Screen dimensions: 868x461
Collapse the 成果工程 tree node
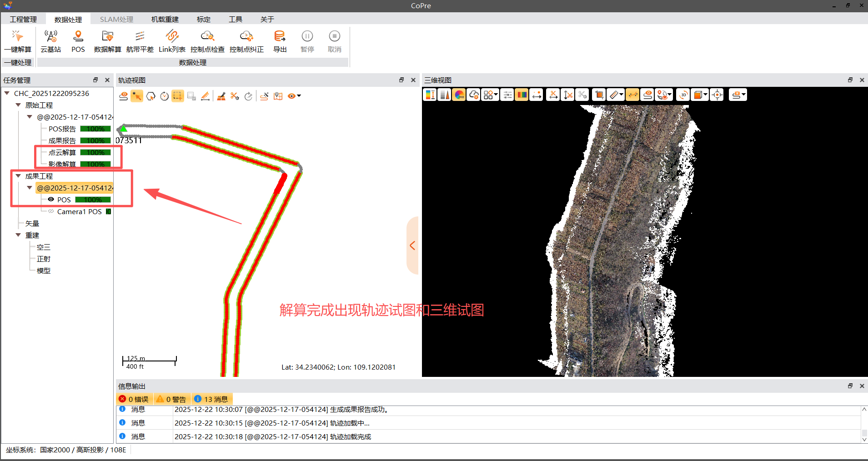[18, 176]
